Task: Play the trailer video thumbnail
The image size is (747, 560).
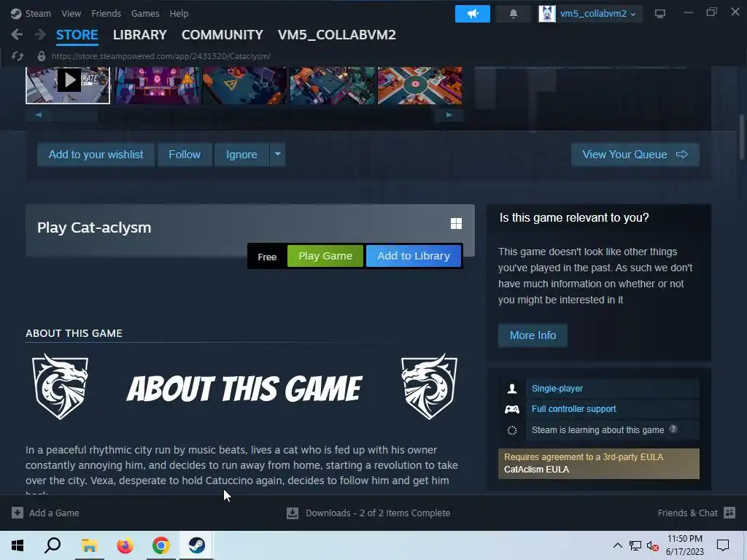Action: [x=68, y=85]
